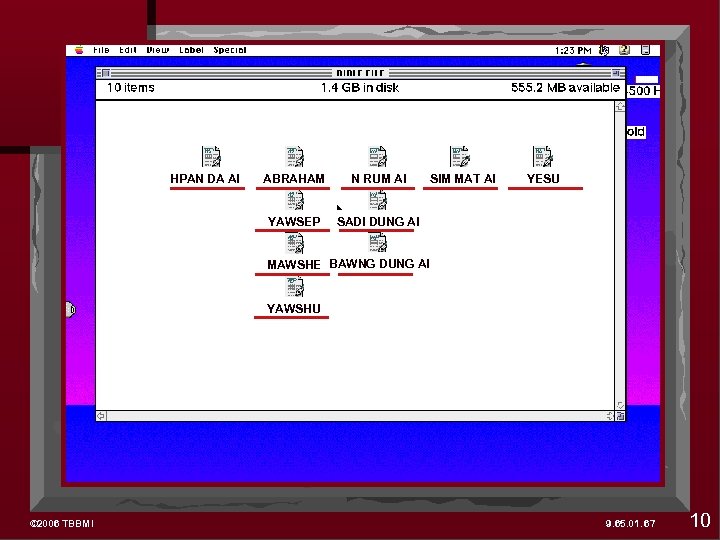Select the N RUM AI document icon
This screenshot has width=720, height=540.
[377, 157]
